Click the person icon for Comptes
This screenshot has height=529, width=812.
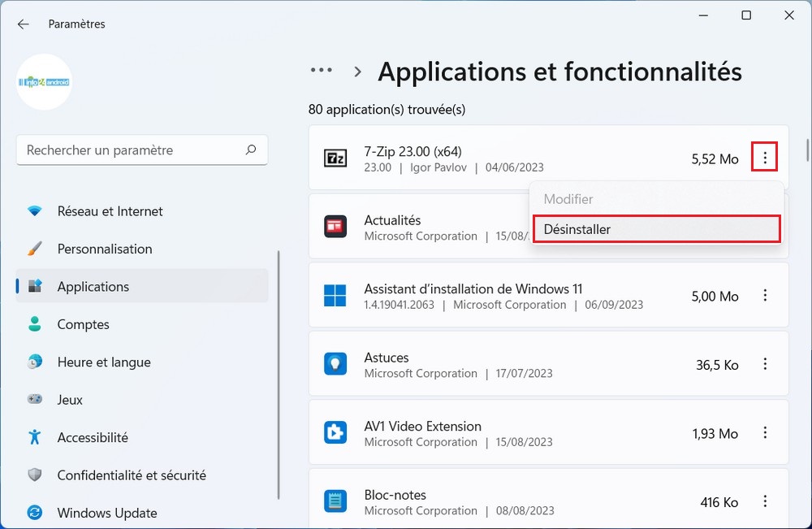tap(35, 324)
